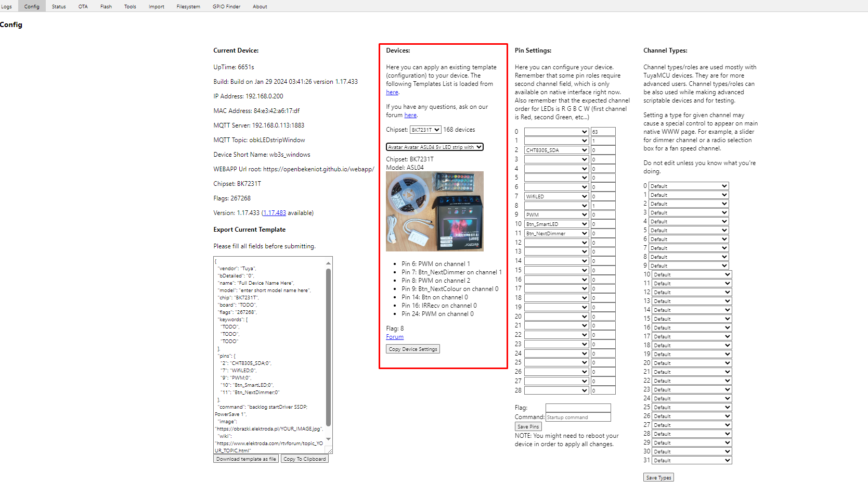Select 'Device Short Name: wb3s_windows' text
Image resolution: width=868 pixels, height=493 pixels.
click(x=262, y=155)
